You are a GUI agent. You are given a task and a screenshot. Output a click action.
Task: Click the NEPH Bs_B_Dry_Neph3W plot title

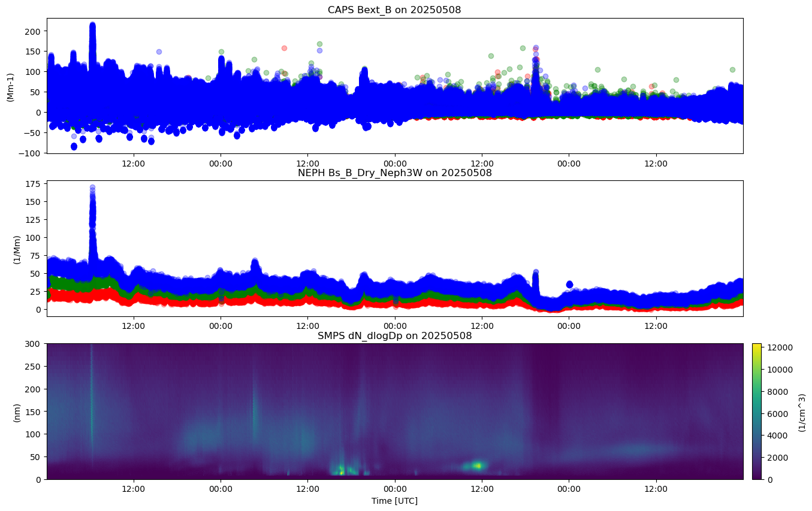click(394, 173)
